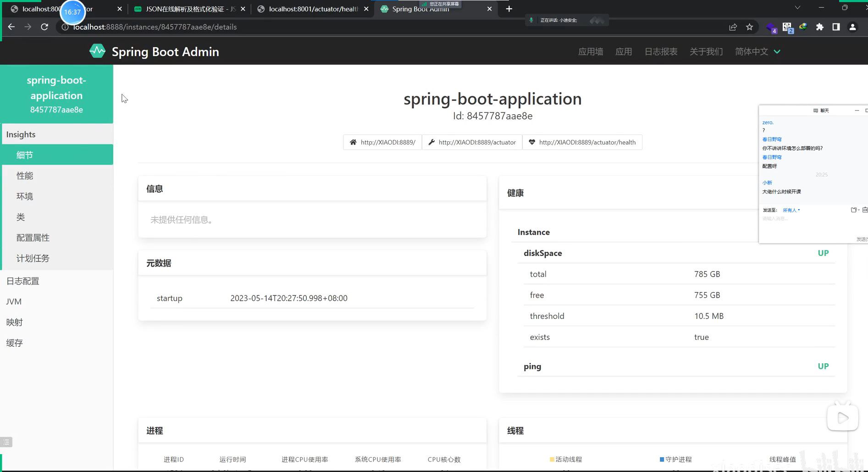Screen dimensions: 868x472
Task: Toggle the browser side panel icon
Action: (836, 27)
